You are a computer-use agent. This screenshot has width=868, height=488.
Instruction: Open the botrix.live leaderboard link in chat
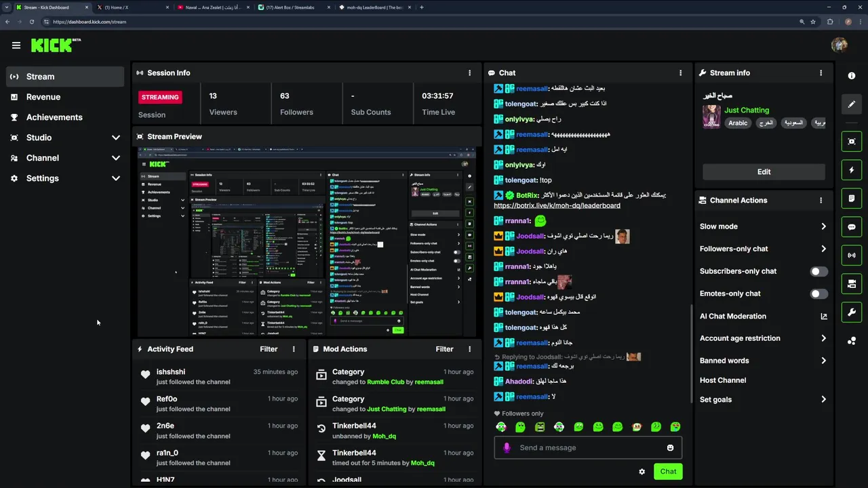(x=557, y=205)
